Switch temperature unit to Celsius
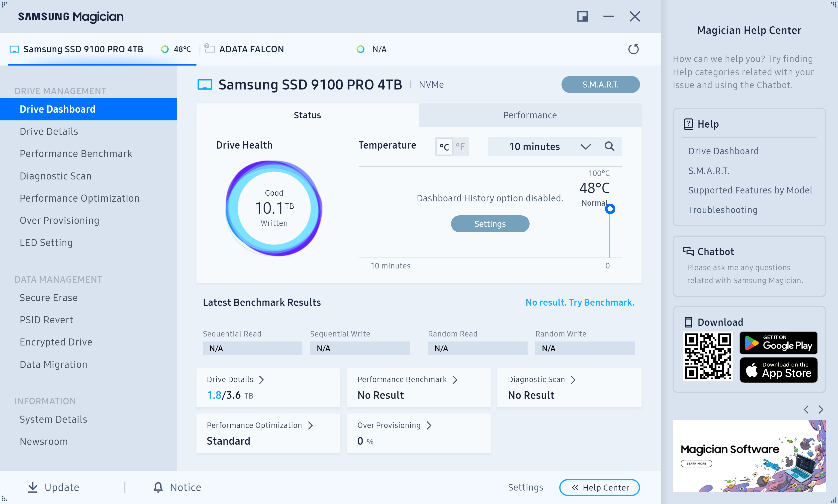838x504 pixels. point(444,147)
